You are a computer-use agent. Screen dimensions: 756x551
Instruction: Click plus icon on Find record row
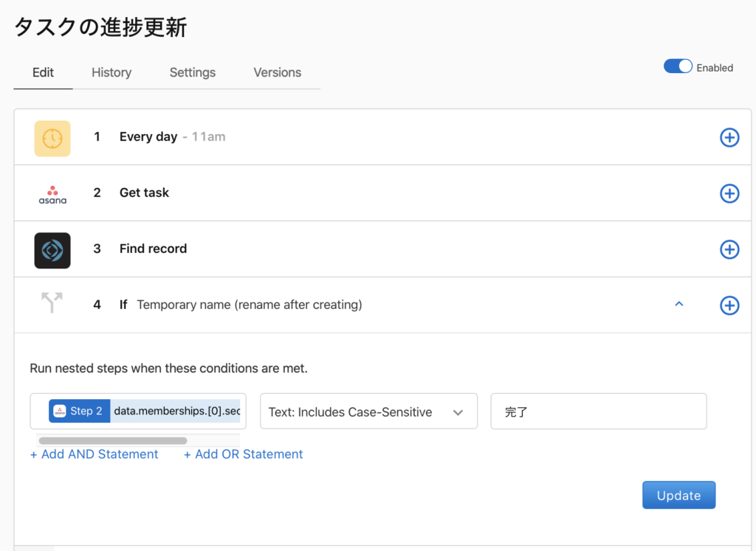[729, 249]
